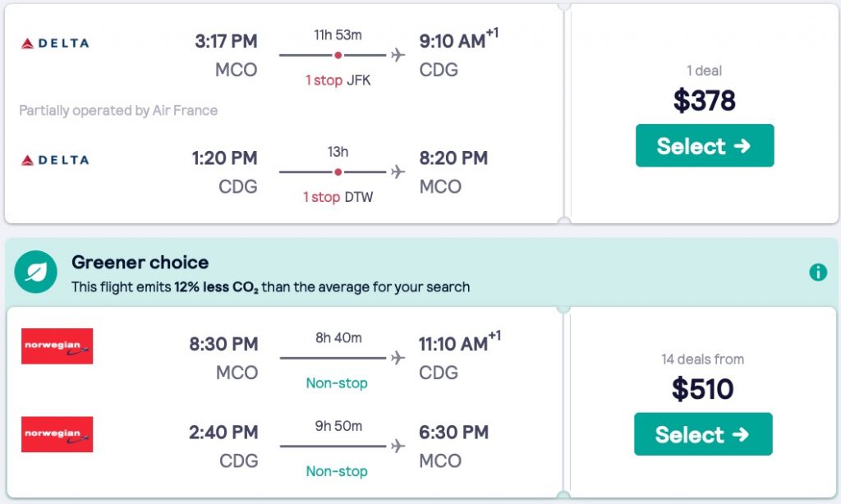The image size is (841, 504).
Task: Select the $378 Delta deal
Action: pos(704,146)
